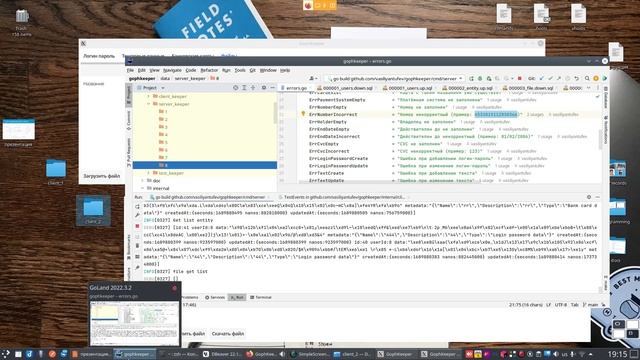
Task: Switch to 000001_users.up.sql tab
Action: [410, 88]
